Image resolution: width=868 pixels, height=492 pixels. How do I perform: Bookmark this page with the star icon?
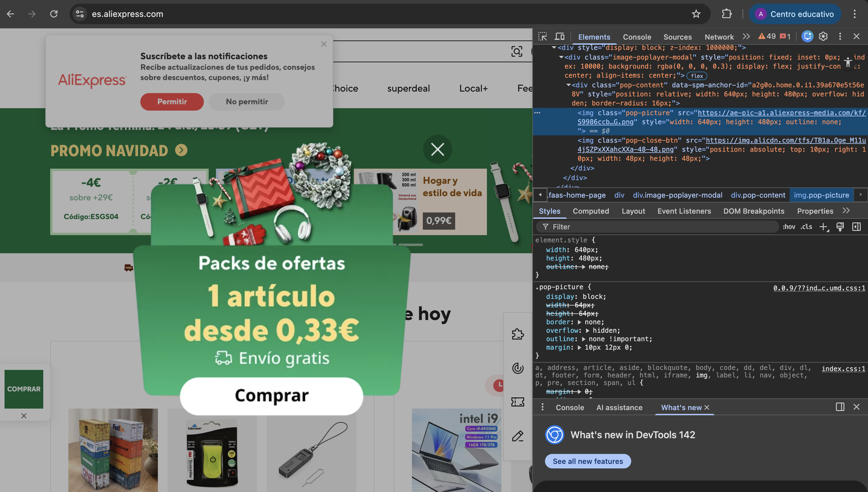click(x=696, y=14)
